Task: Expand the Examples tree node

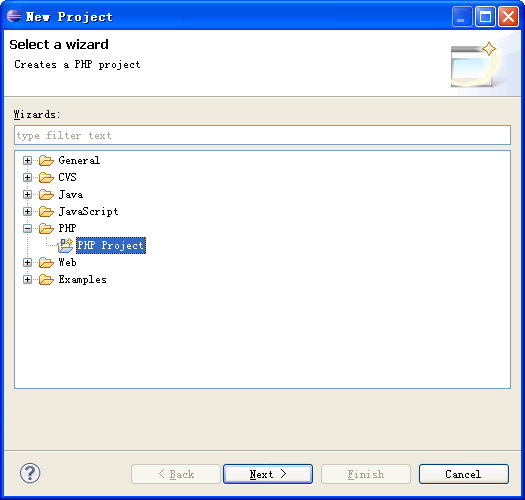Action: pyautogui.click(x=27, y=280)
